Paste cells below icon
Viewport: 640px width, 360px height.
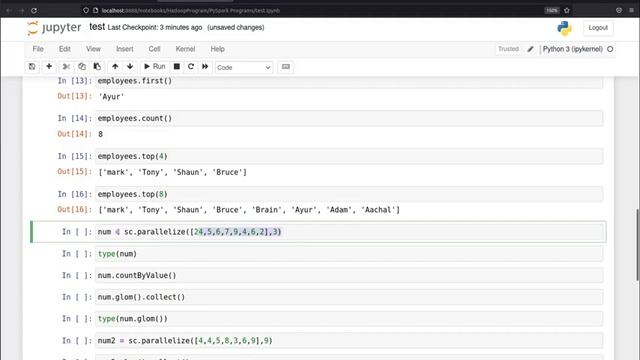coord(97,67)
